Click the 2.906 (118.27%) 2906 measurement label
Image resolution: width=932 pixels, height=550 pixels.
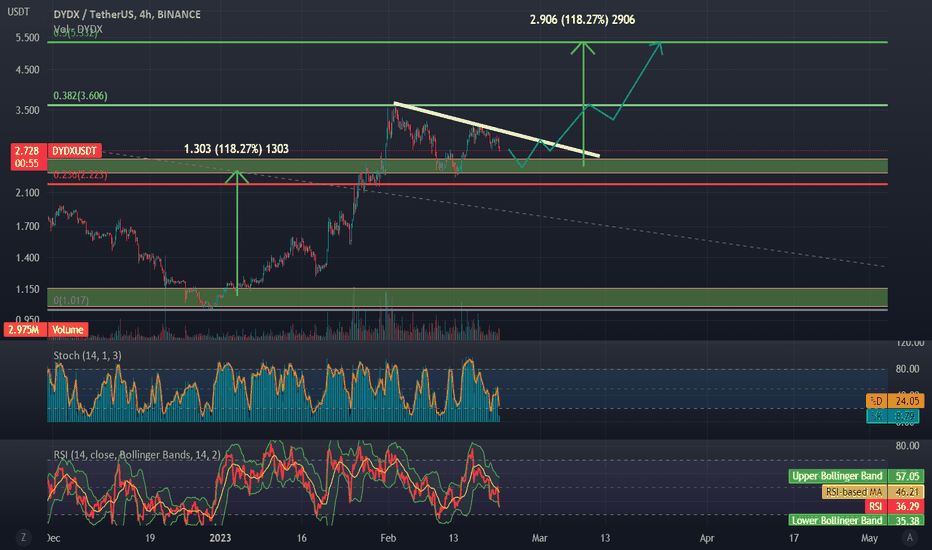tap(582, 20)
